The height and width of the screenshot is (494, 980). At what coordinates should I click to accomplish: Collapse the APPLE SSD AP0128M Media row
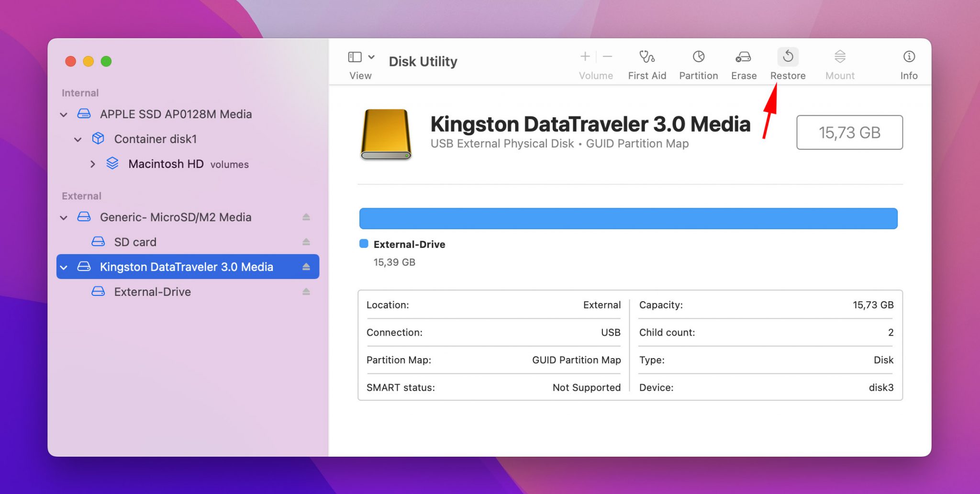(64, 114)
